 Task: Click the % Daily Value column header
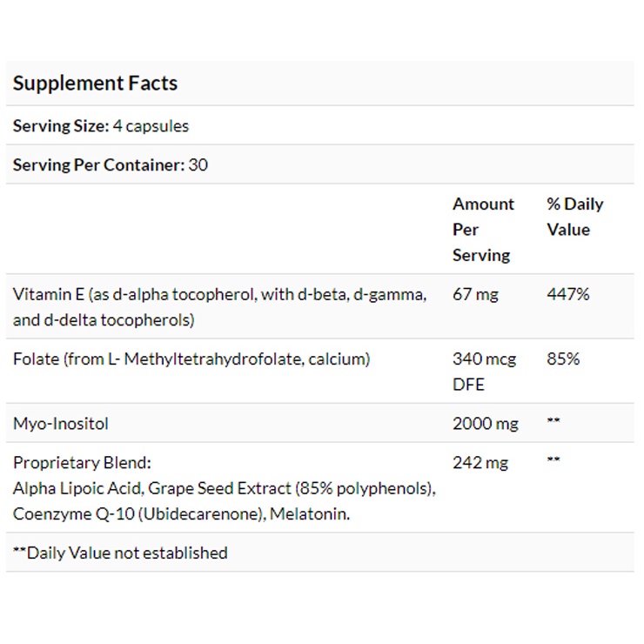(x=574, y=217)
